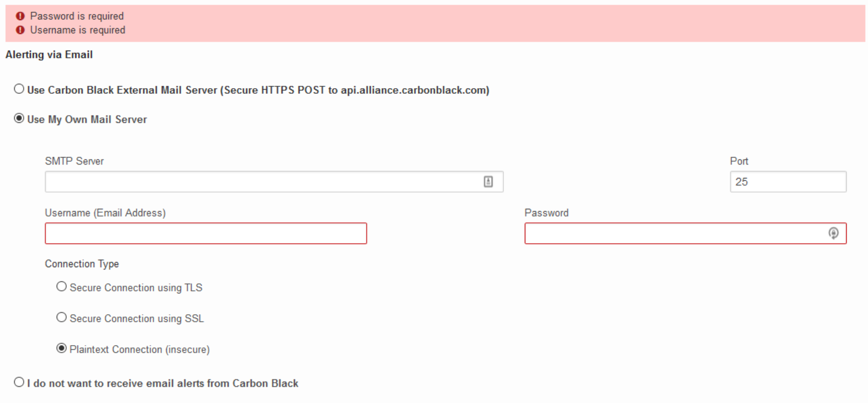Click the Connection Type label
The image size is (868, 403).
[x=82, y=264]
